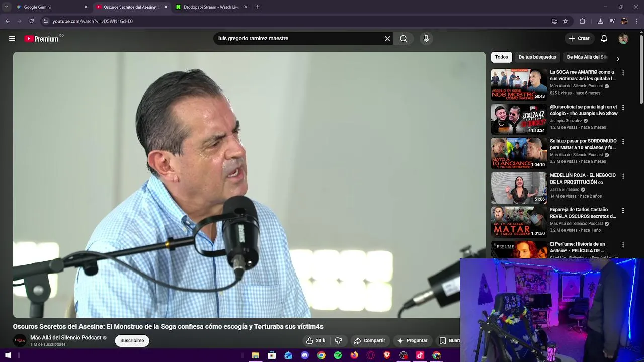Click the video player to pause
Screen dimensions: 644x362
click(249, 185)
